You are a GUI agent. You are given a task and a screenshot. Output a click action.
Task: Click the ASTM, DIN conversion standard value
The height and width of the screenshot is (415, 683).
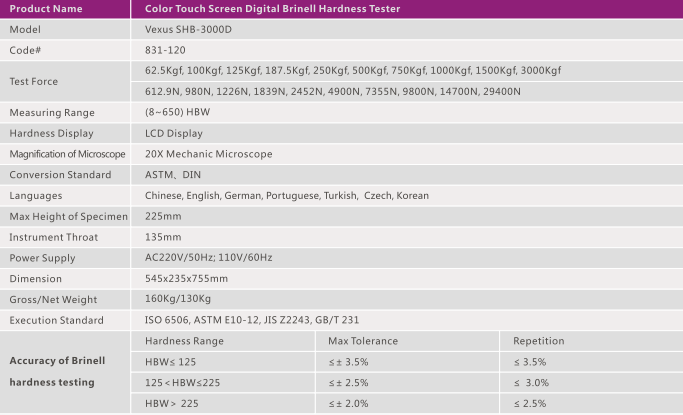173,174
